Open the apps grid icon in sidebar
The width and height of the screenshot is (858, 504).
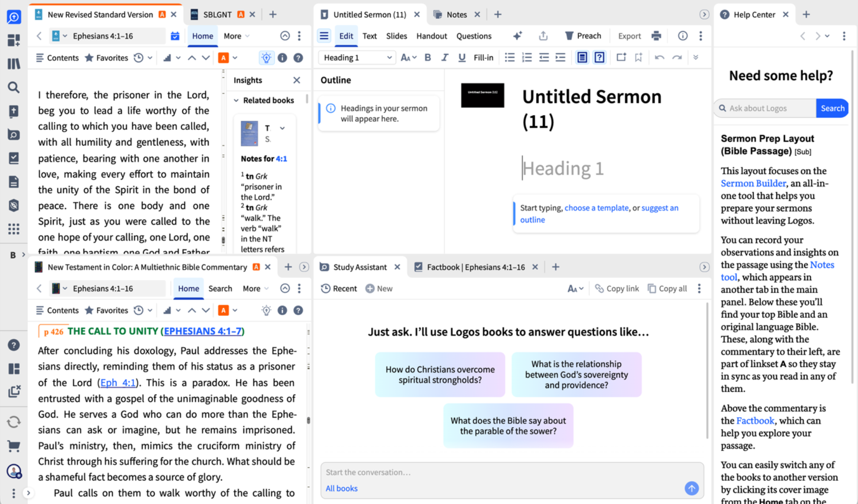tap(14, 229)
